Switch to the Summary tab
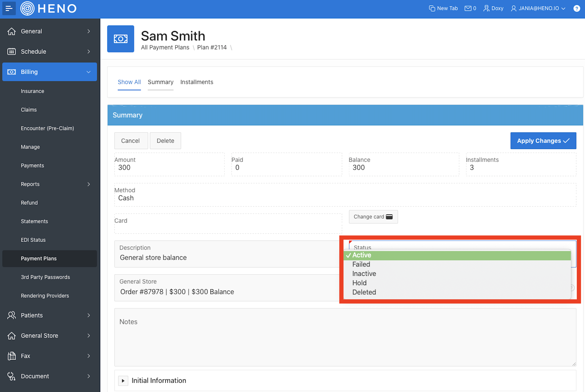 coord(160,82)
